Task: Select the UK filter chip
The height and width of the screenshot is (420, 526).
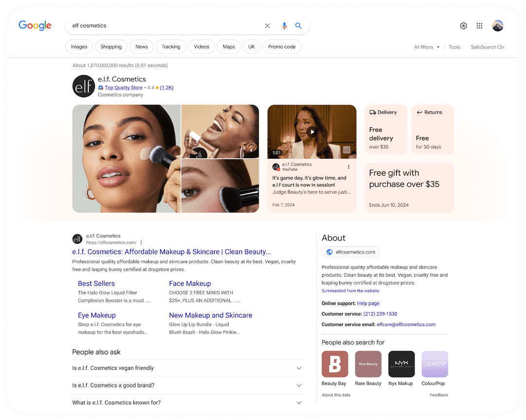Action: click(x=251, y=47)
